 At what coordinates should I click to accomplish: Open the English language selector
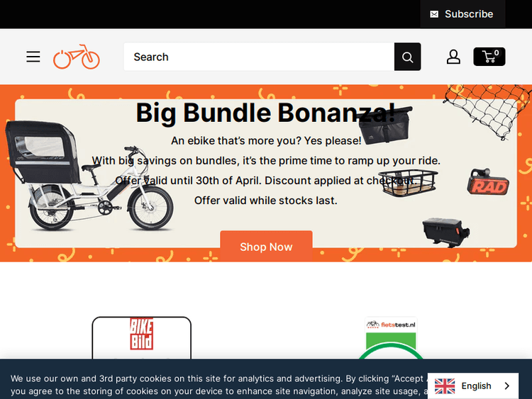click(x=473, y=386)
